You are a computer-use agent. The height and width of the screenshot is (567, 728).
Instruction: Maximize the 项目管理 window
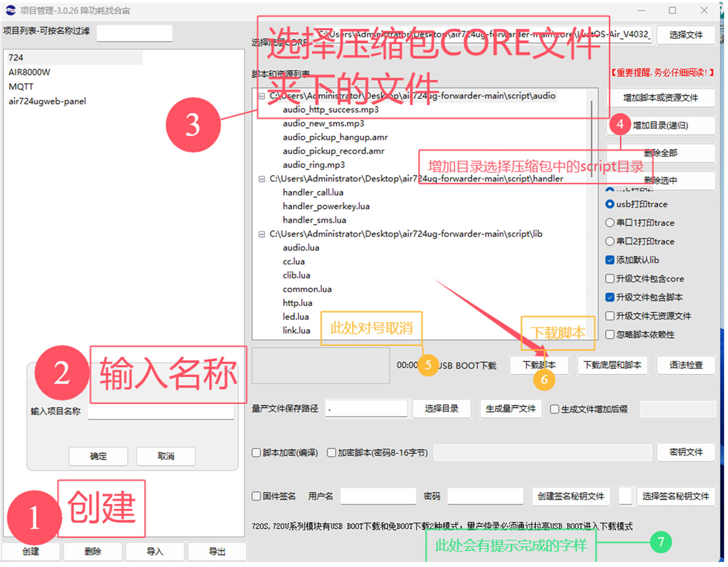pyautogui.click(x=672, y=10)
